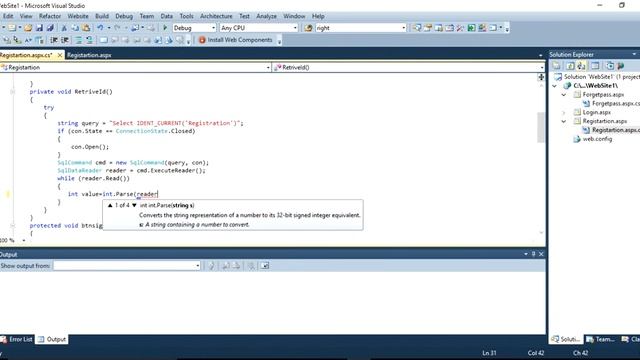Click the Paste toolbar icon
The image size is (640, 360).
click(x=86, y=28)
